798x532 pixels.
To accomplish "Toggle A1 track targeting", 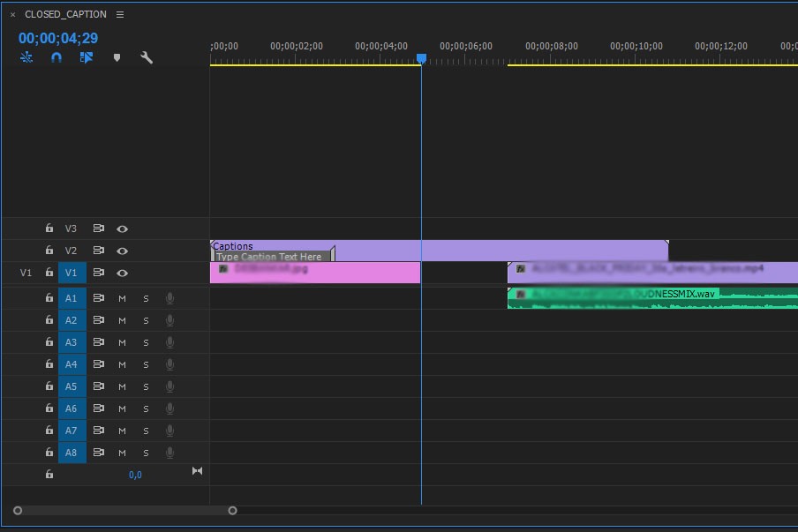I will [x=72, y=298].
